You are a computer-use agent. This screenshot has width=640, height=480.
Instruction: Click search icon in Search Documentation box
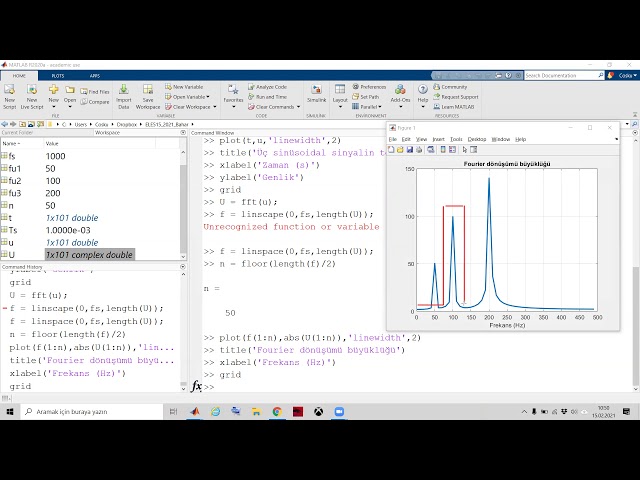click(601, 76)
